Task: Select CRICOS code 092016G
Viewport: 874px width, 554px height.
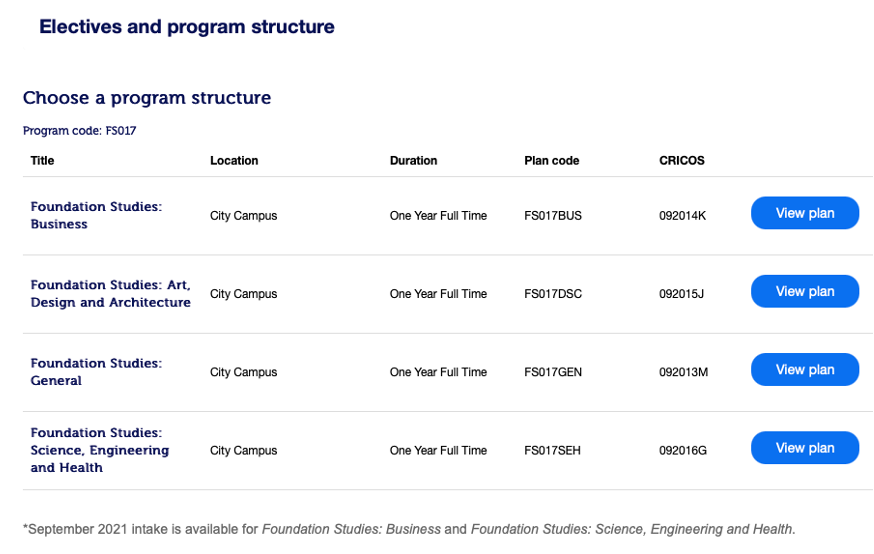Action: [683, 451]
